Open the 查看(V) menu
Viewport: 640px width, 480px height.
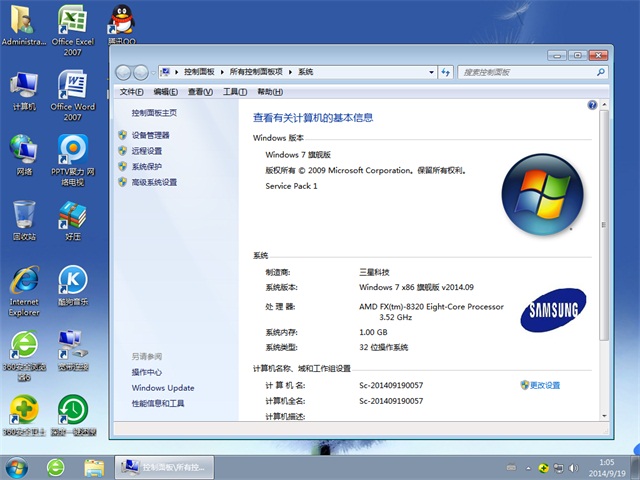[200, 92]
